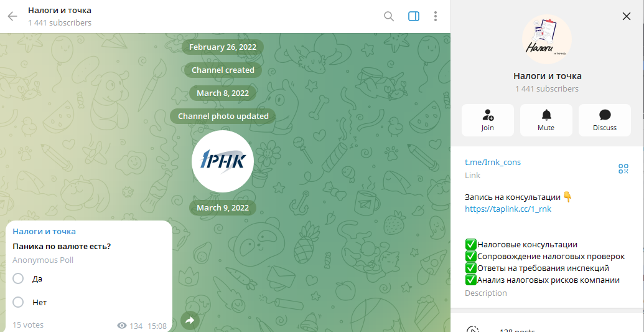This screenshot has height=332, width=644.
Task: Click the back arrow in chat header
Action: pyautogui.click(x=12, y=16)
